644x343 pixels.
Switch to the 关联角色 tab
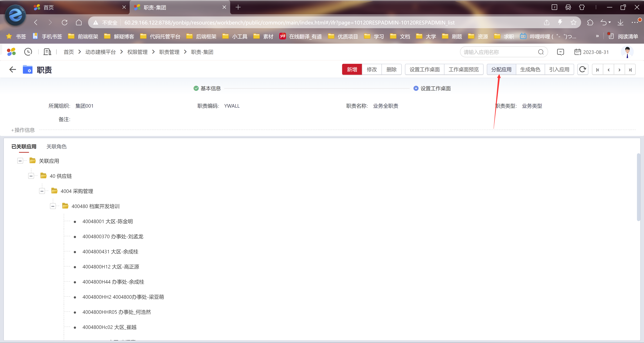[x=57, y=147]
